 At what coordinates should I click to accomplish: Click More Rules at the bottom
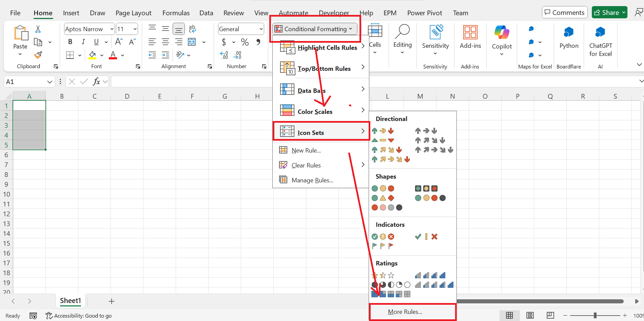405,312
